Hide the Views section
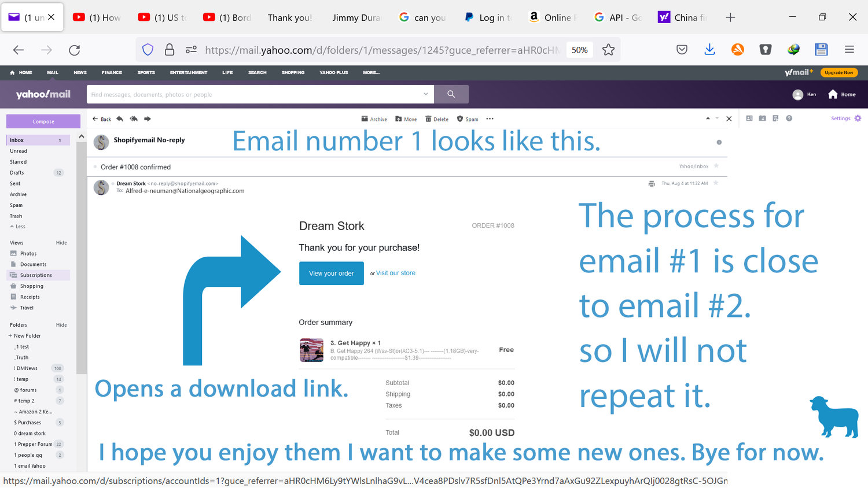Screen dimensions: 868x488 click(x=61, y=243)
